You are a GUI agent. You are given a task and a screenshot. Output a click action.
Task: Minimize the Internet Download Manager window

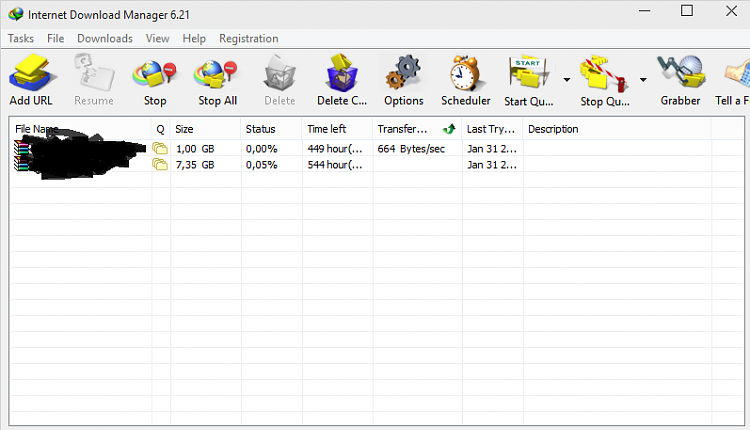644,11
